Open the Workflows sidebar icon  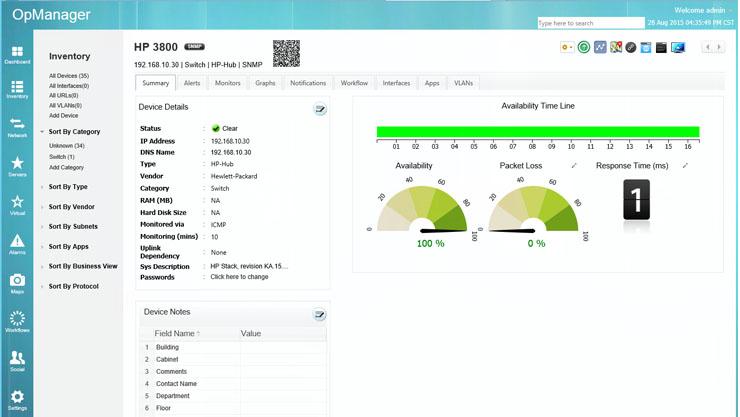pos(17,322)
